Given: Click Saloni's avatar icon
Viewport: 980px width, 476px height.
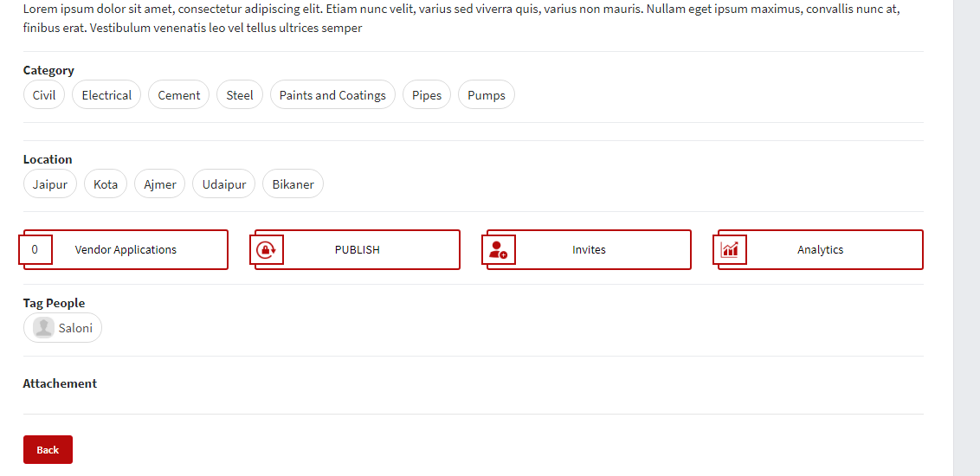Looking at the screenshot, I should 43,328.
